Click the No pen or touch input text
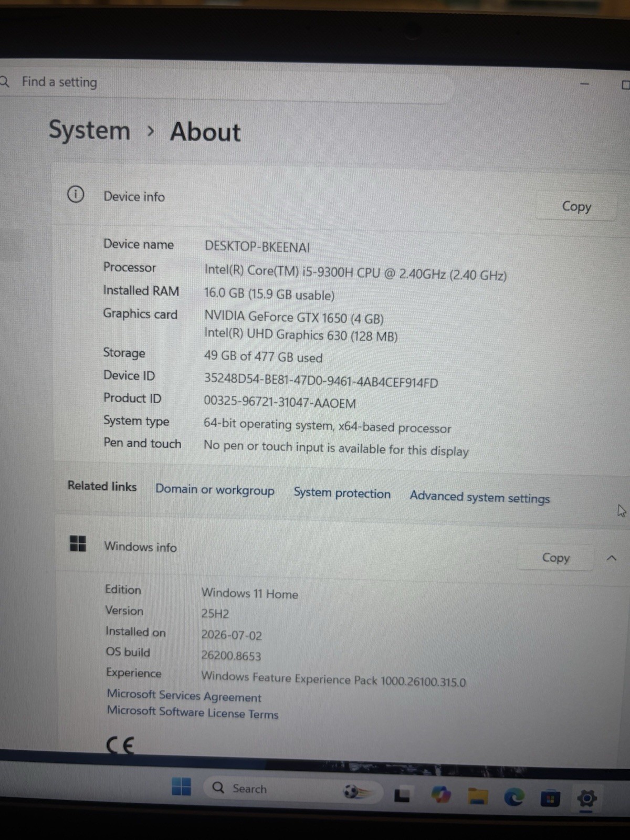Screen dimensions: 630x840 336,448
